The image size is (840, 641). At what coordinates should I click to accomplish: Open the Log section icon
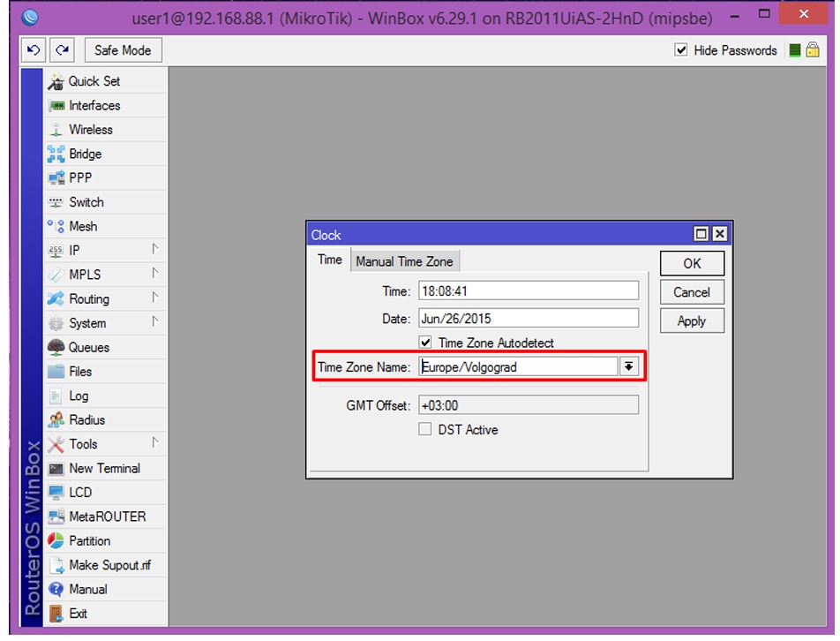pos(56,396)
